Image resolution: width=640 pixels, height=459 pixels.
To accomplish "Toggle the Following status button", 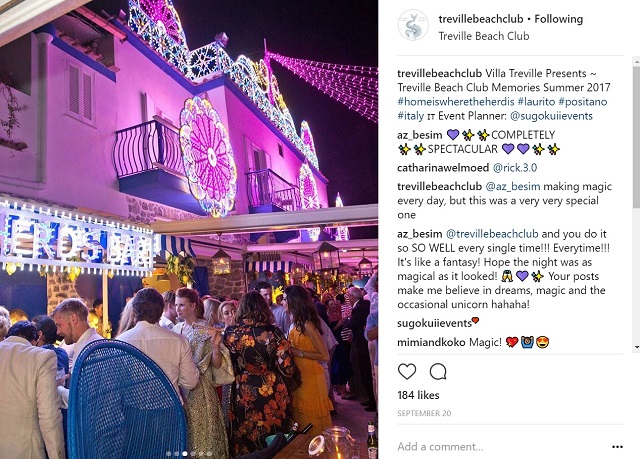I will [x=558, y=19].
